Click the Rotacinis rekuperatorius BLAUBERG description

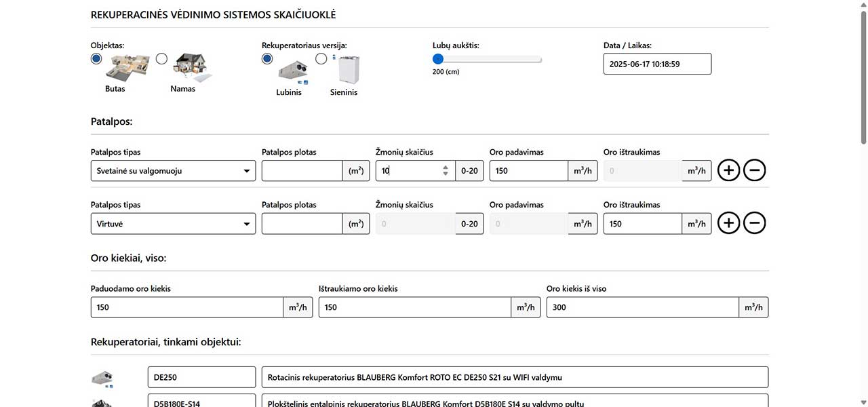pyautogui.click(x=515, y=377)
